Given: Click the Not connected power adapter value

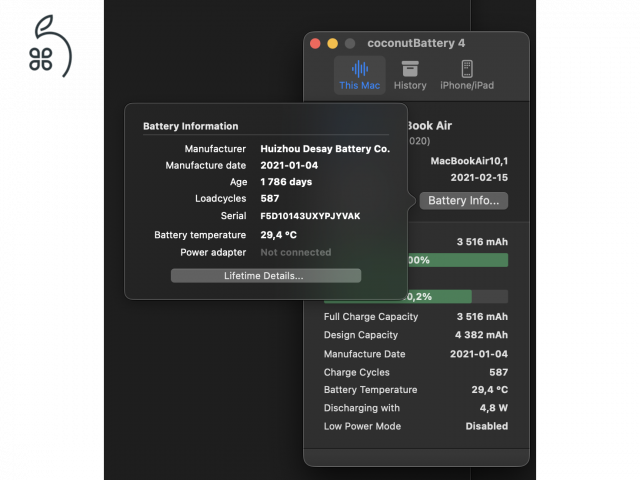Looking at the screenshot, I should tap(296, 252).
